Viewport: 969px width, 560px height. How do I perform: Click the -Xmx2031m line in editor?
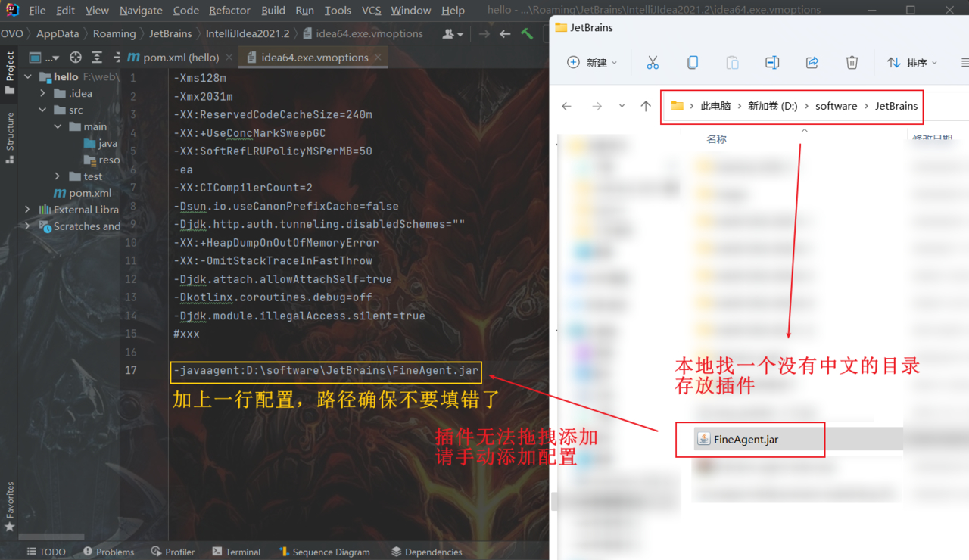(203, 96)
